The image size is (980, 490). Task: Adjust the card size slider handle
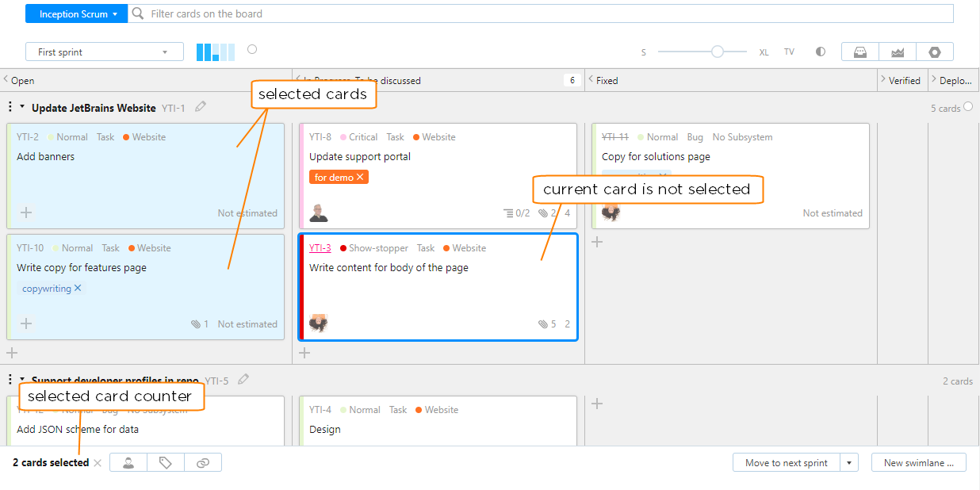click(718, 52)
